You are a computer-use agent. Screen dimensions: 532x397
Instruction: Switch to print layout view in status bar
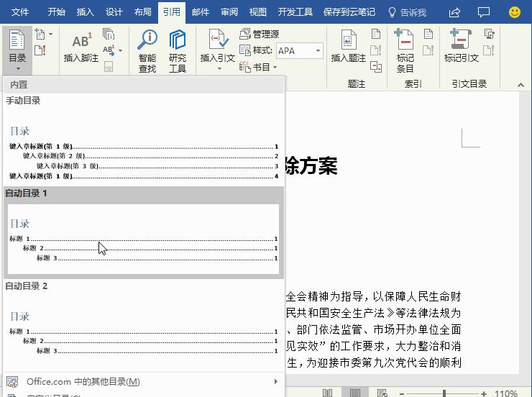(x=355, y=393)
